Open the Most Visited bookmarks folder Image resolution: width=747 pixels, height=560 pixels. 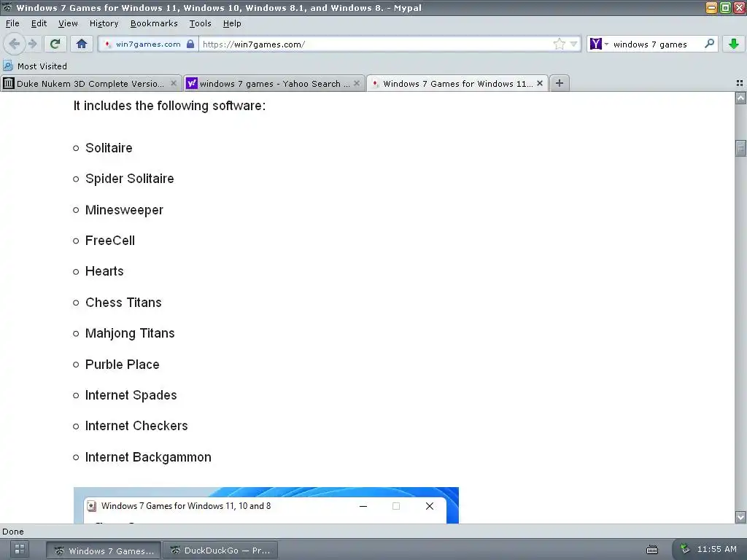pyautogui.click(x=35, y=66)
